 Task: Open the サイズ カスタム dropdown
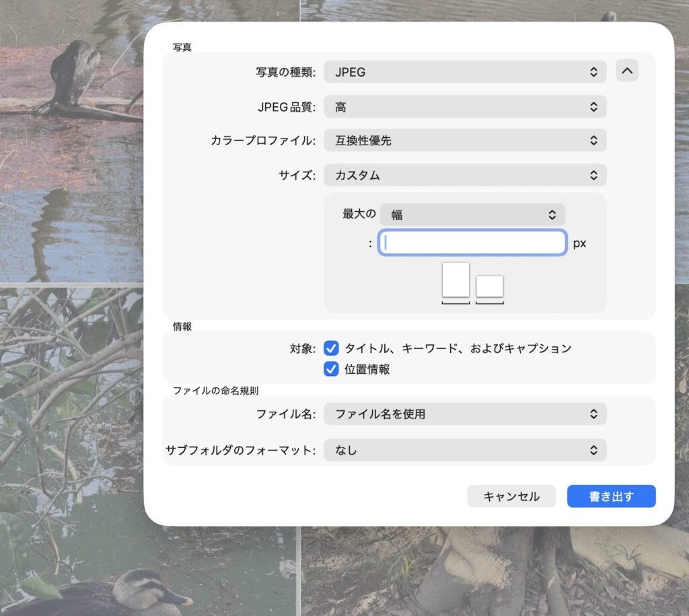pyautogui.click(x=465, y=176)
